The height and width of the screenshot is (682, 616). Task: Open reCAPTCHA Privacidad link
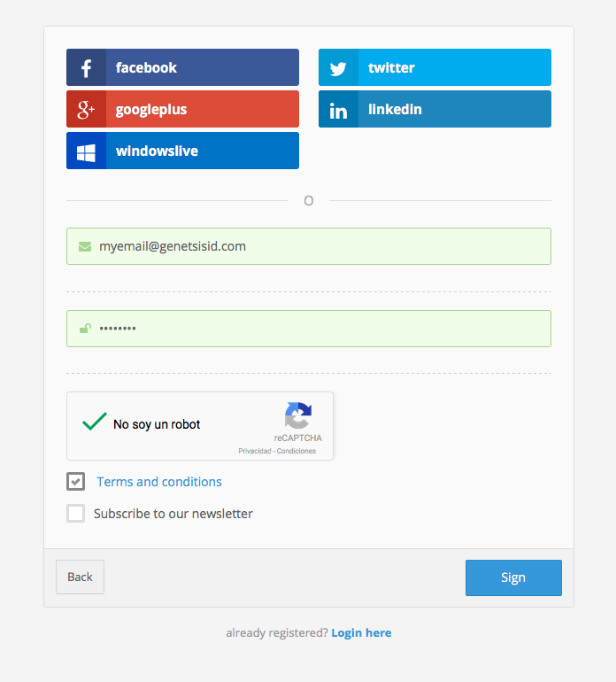pos(254,451)
